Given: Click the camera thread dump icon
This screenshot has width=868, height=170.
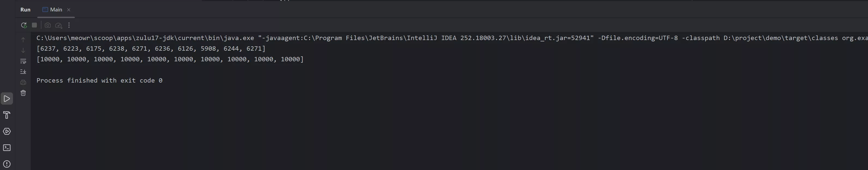Looking at the screenshot, I should tap(47, 25).
